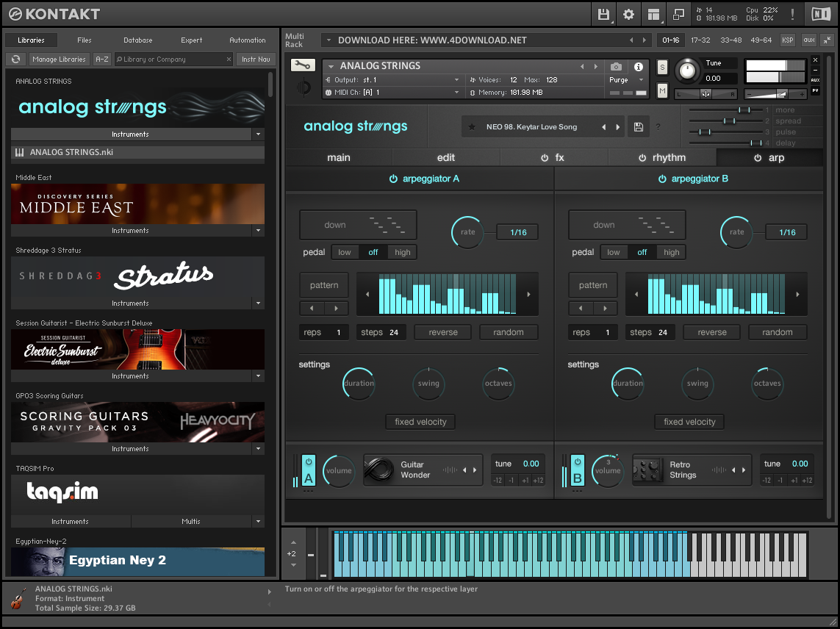Screen dimensions: 840x629
Task: Click the Library or Company search field
Action: tap(173, 60)
